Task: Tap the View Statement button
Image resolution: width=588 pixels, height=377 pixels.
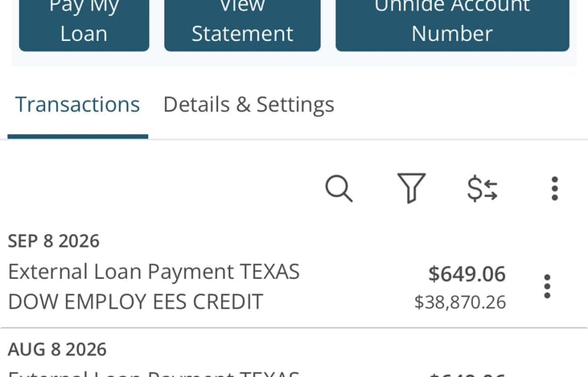Action: [242, 23]
